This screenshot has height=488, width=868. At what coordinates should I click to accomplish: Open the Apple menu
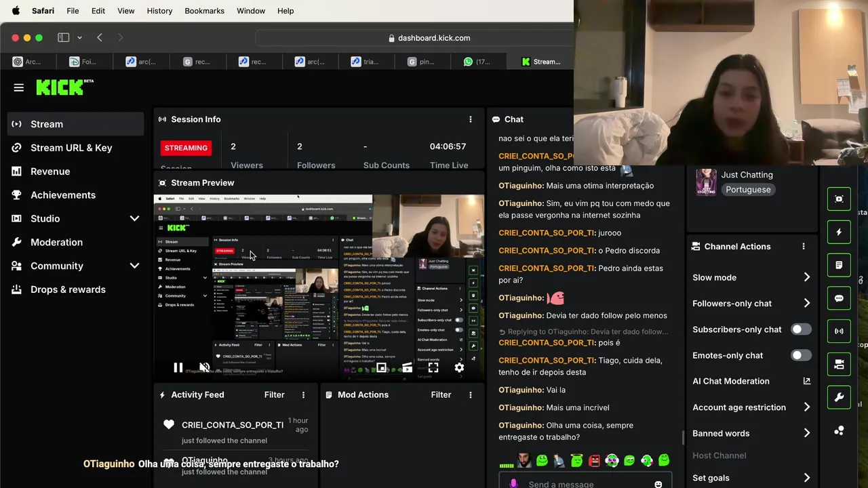[x=16, y=11]
